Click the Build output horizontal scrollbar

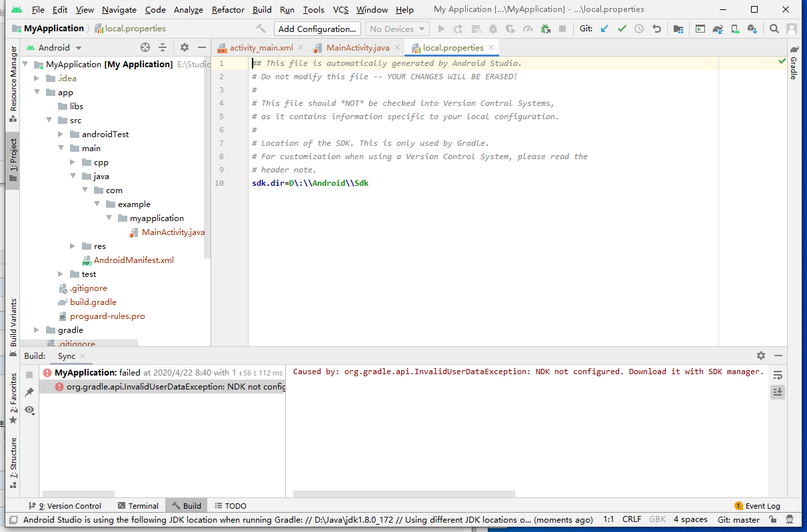click(404, 494)
